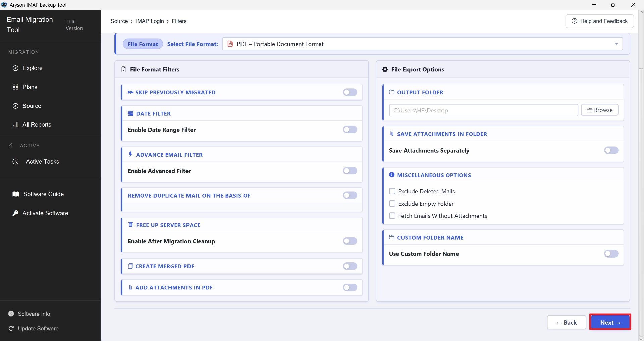Go to IMAP Login breadcrumb

pyautogui.click(x=150, y=21)
